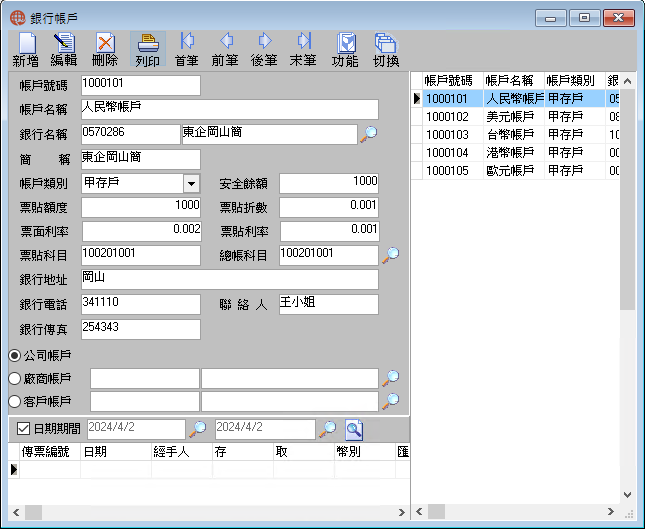
Task: Select account row 1000102 美元帳戶
Action: click(515, 117)
